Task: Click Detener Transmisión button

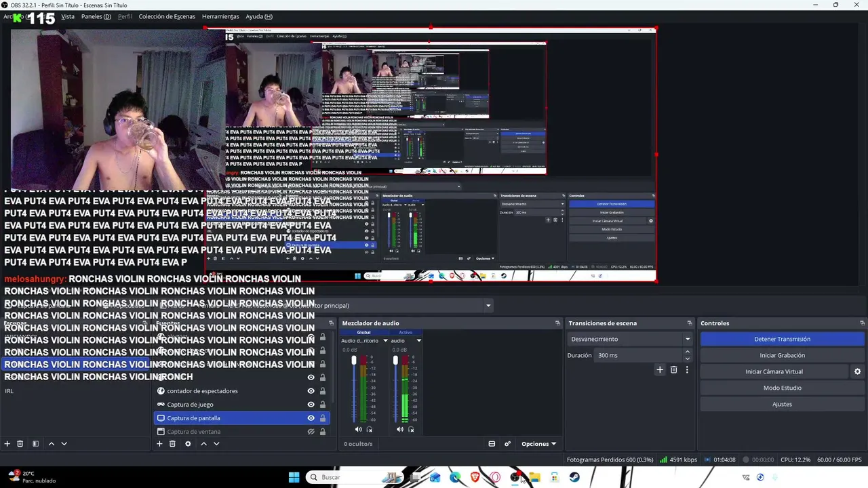Action: [x=782, y=339]
